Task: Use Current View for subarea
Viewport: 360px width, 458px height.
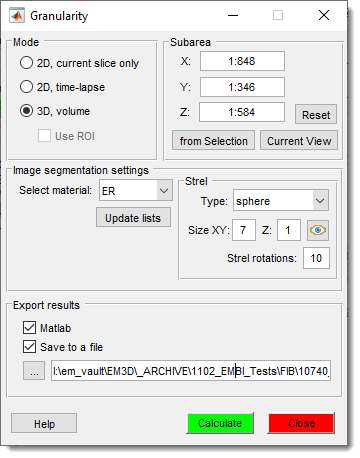Action: pos(299,140)
